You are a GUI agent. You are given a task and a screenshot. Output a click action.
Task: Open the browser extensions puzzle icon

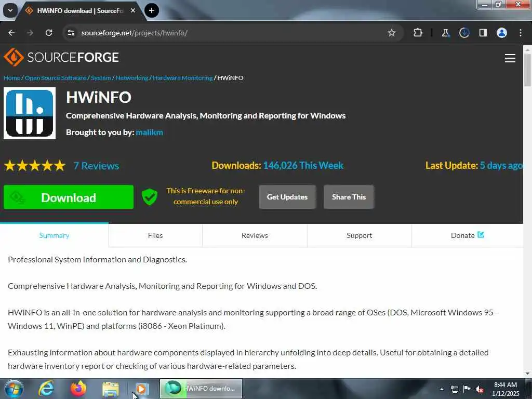418,33
